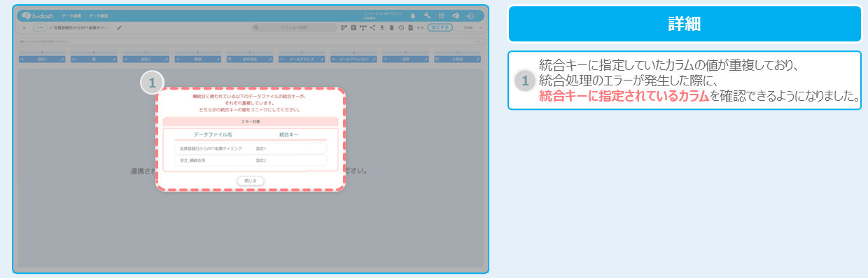
Task: Click the pencil icon on the 性別 column
Action: (x=218, y=59)
